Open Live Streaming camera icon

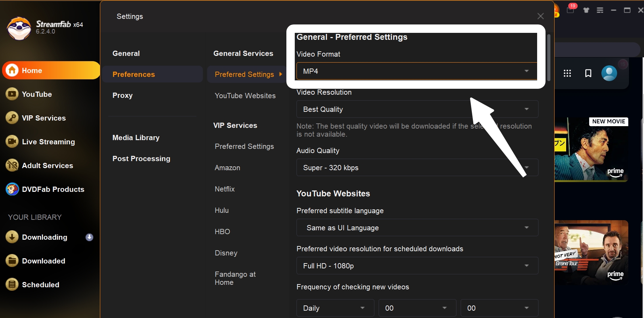click(x=12, y=142)
